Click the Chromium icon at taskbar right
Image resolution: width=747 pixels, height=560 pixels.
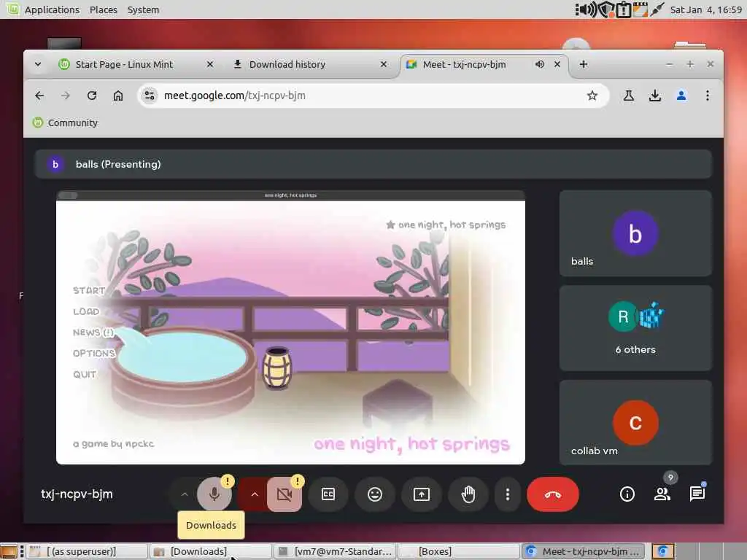pyautogui.click(x=662, y=551)
